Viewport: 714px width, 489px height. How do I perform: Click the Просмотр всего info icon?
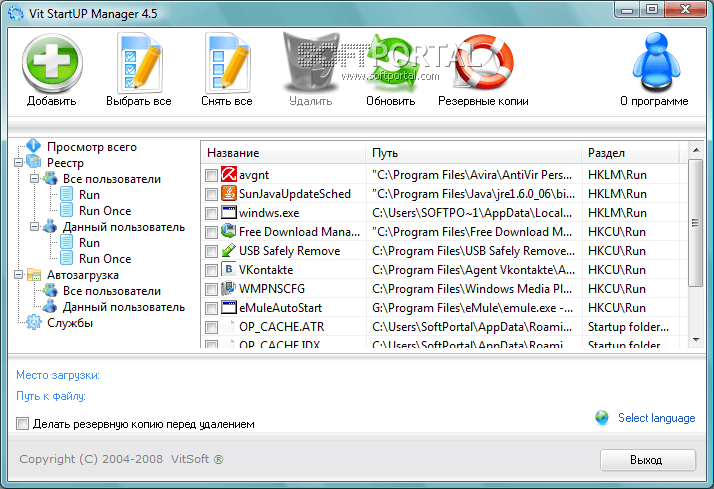coord(34,146)
